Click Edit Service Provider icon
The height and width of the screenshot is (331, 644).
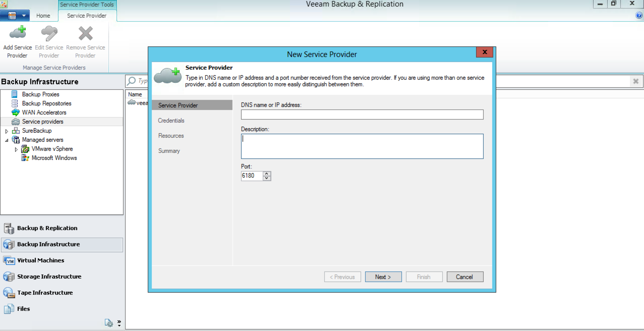point(49,33)
